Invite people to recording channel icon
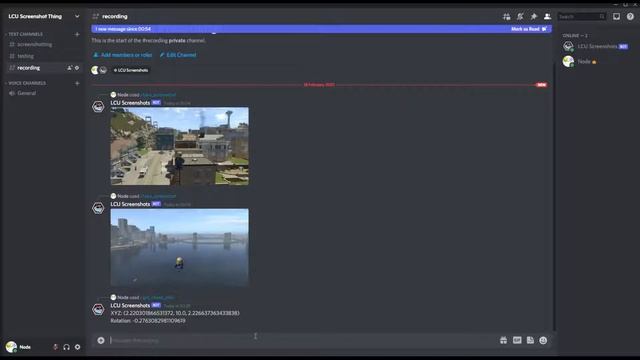 [69, 68]
